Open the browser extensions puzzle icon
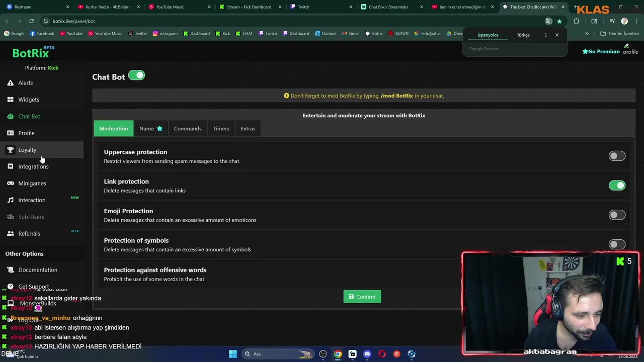Viewport: 644px width, 362px height. 577,21
